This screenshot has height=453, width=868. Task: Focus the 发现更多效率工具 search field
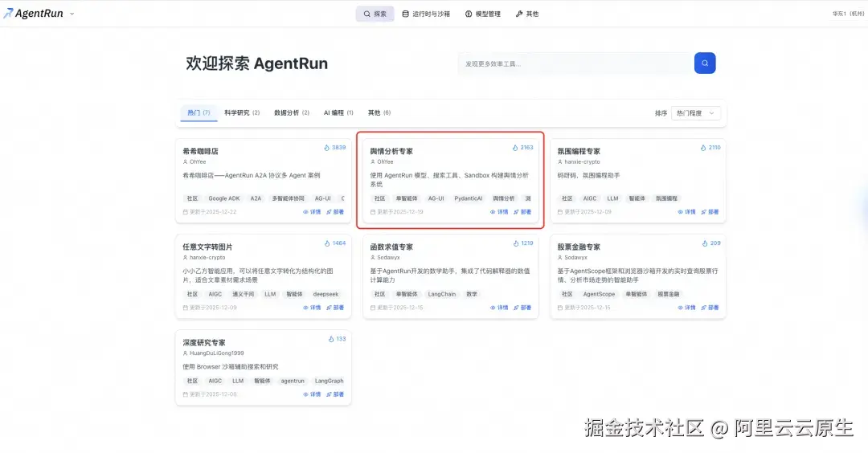coord(575,63)
